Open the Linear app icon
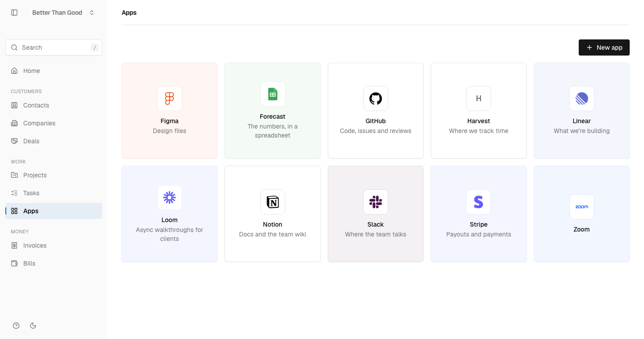The width and height of the screenshot is (644, 339). pos(582,99)
